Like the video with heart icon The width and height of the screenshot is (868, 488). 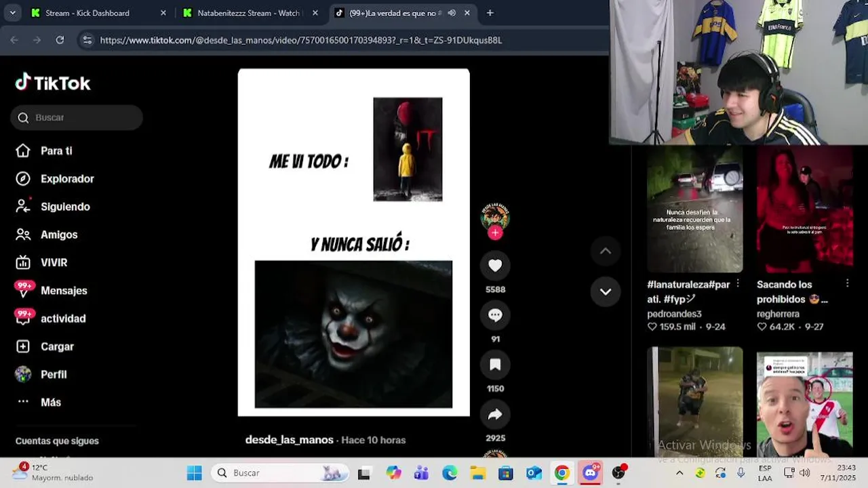[x=495, y=266]
